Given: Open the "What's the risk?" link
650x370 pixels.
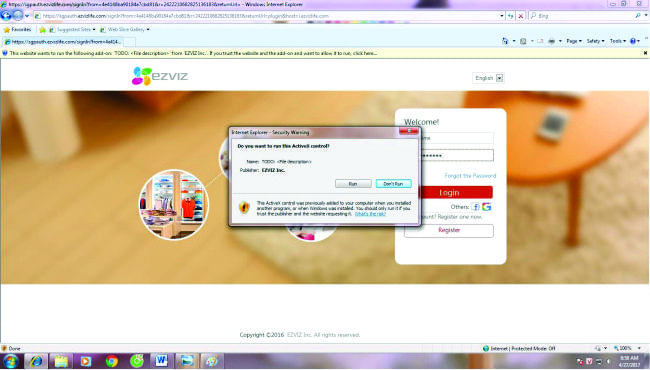Looking at the screenshot, I should (x=370, y=214).
